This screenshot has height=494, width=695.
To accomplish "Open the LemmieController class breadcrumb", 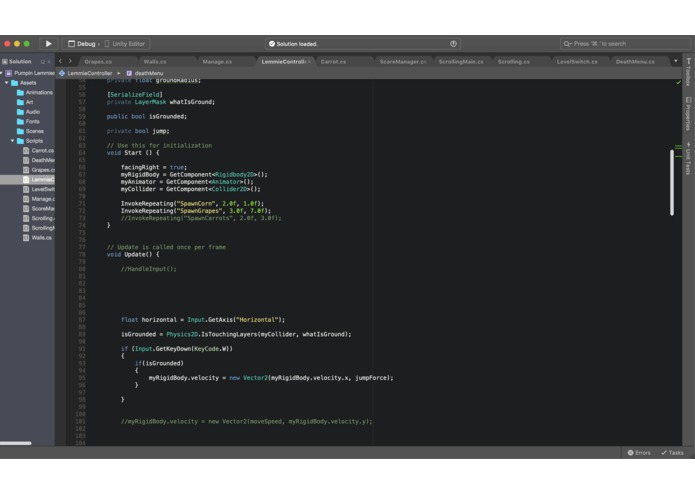I will pyautogui.click(x=86, y=73).
